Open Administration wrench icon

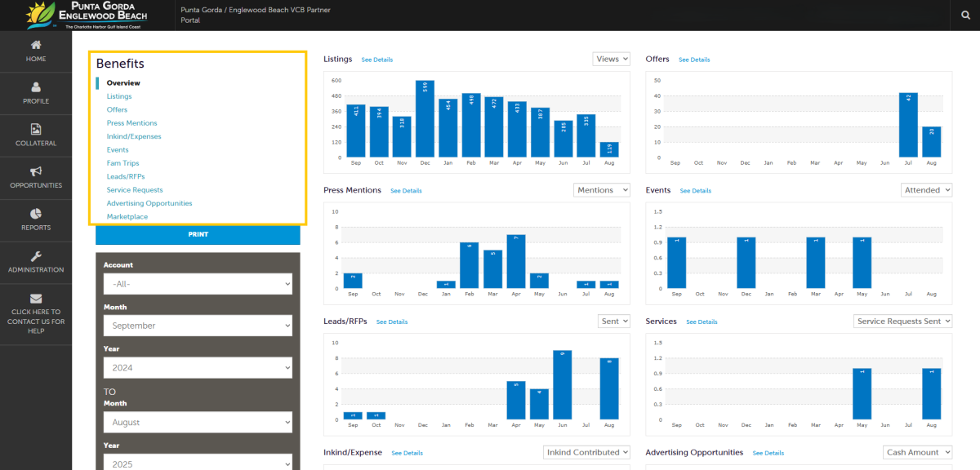click(x=36, y=256)
